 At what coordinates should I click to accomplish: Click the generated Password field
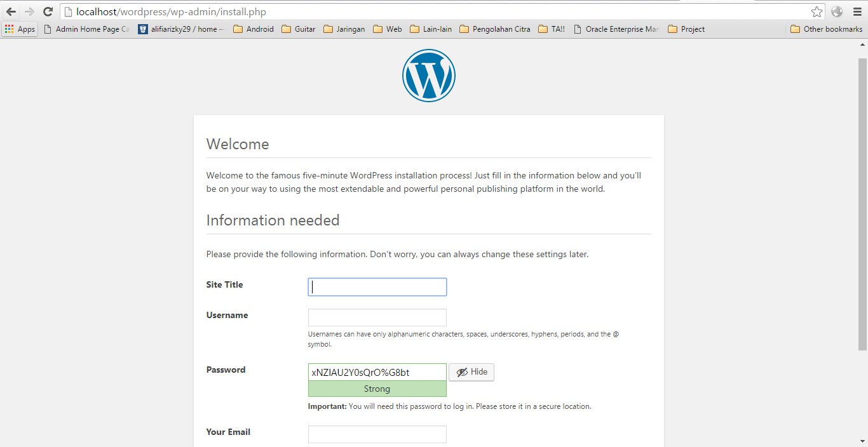377,372
